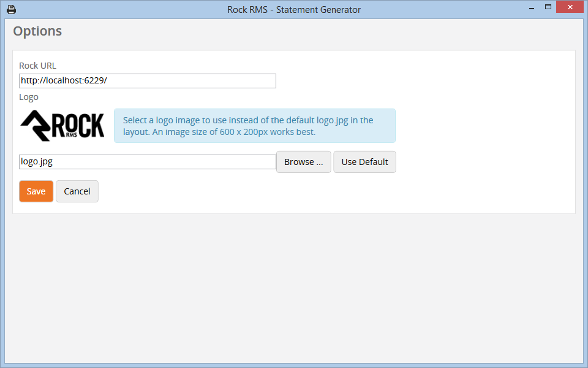
Task: Maximize the Statement Generator window
Action: (548, 7)
